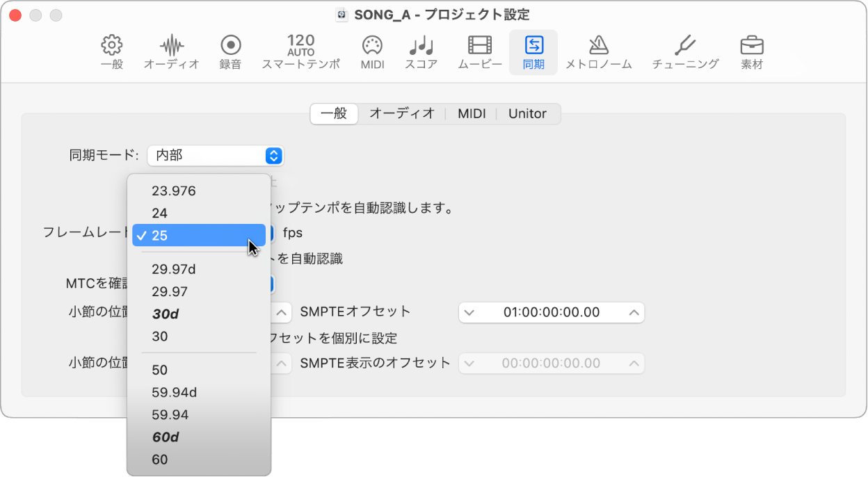Switch to the Unitor tab

point(528,114)
